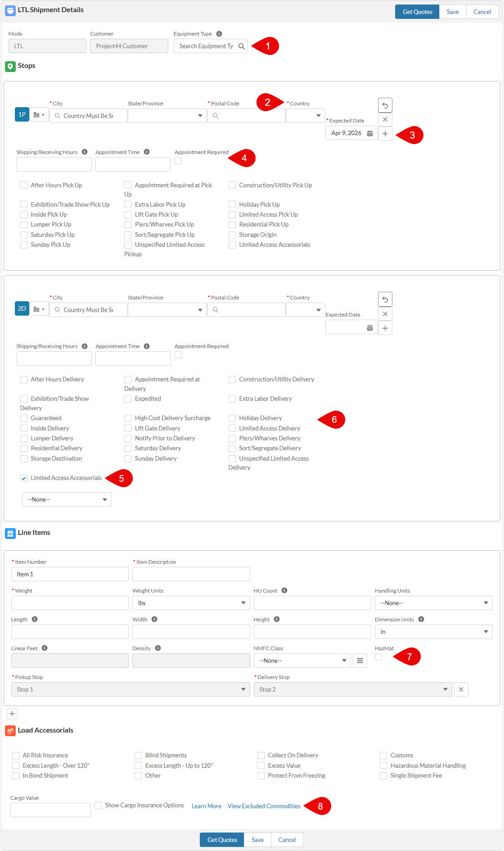Open the NMFC Class grid picker icon
Image resolution: width=504 pixels, height=851 pixels.
[x=360, y=661]
